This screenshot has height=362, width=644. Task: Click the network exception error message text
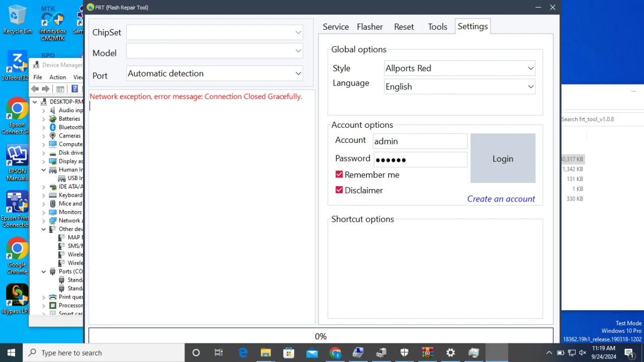coord(196,97)
